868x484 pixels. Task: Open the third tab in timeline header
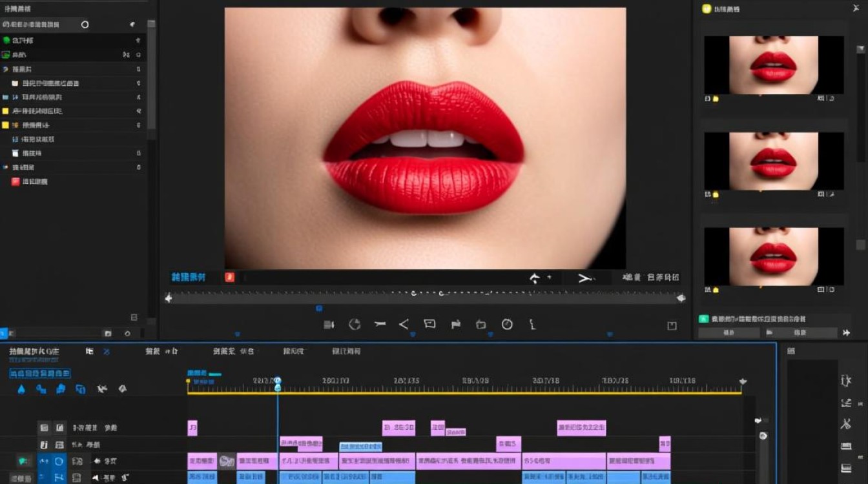pos(233,352)
